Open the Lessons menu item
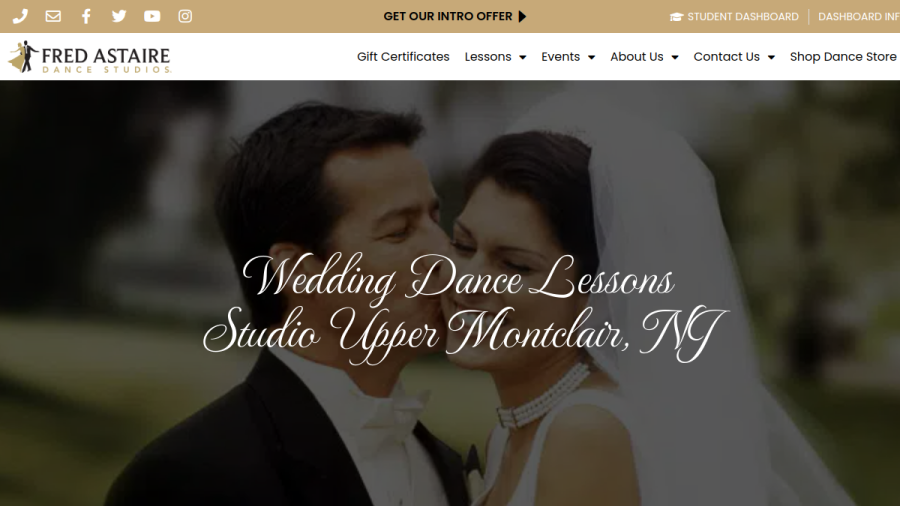This screenshot has height=506, width=900. click(488, 57)
